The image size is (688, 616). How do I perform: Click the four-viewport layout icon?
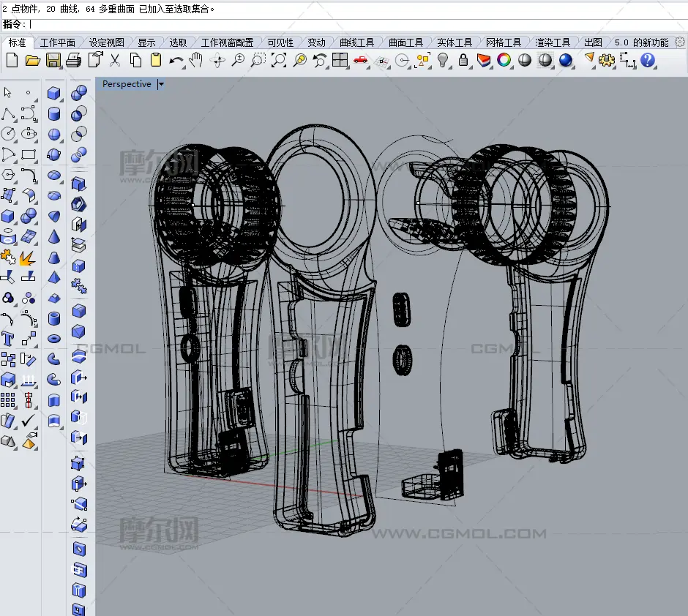coord(340,60)
